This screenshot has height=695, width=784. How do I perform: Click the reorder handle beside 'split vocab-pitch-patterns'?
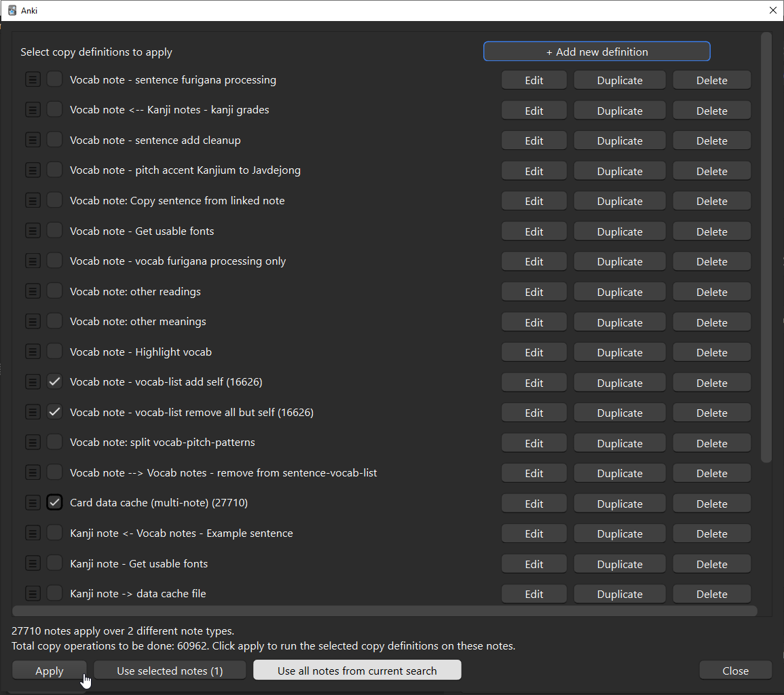(33, 443)
